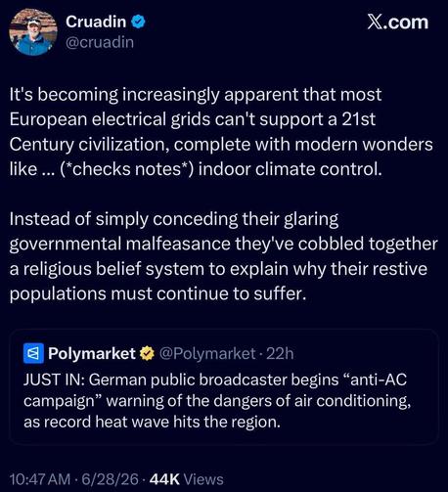Click the Views label next to 44K

coord(203,479)
